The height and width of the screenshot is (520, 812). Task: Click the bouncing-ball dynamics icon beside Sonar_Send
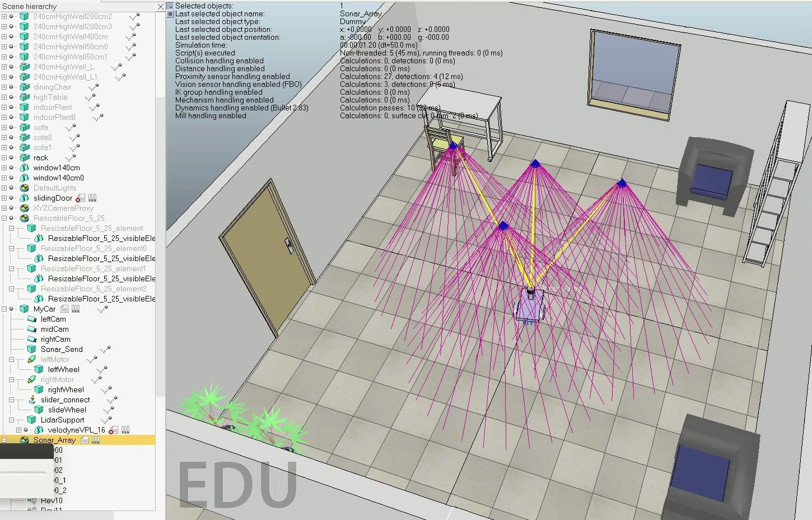[x=104, y=350]
